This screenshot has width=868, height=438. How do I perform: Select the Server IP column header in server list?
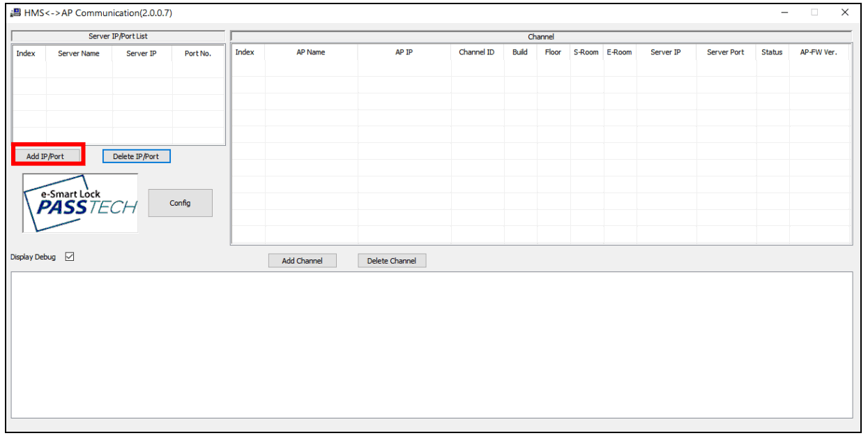[142, 54]
